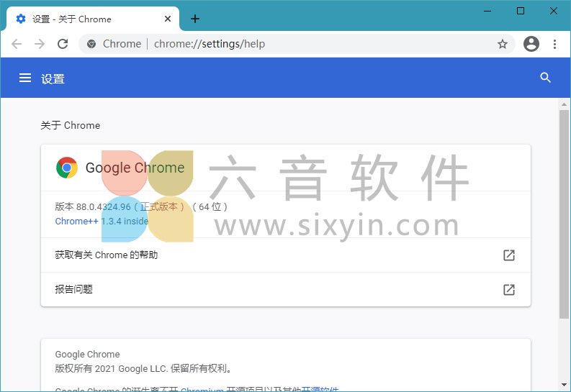Search settings with the magnifier icon

click(545, 78)
